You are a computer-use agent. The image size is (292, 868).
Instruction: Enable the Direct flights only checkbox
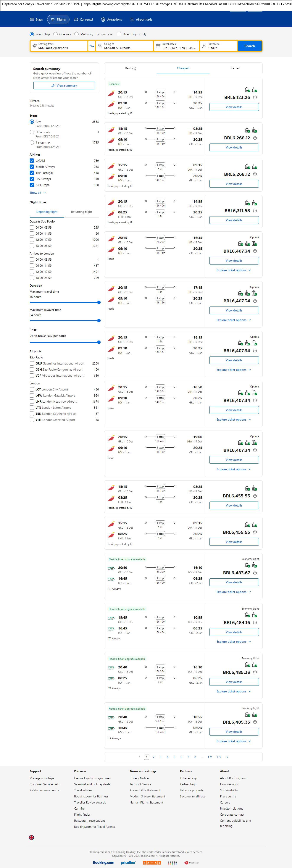[119, 34]
